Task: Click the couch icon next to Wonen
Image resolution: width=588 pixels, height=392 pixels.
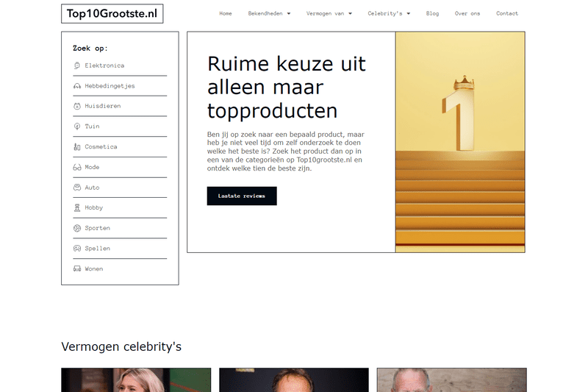Action: (77, 269)
